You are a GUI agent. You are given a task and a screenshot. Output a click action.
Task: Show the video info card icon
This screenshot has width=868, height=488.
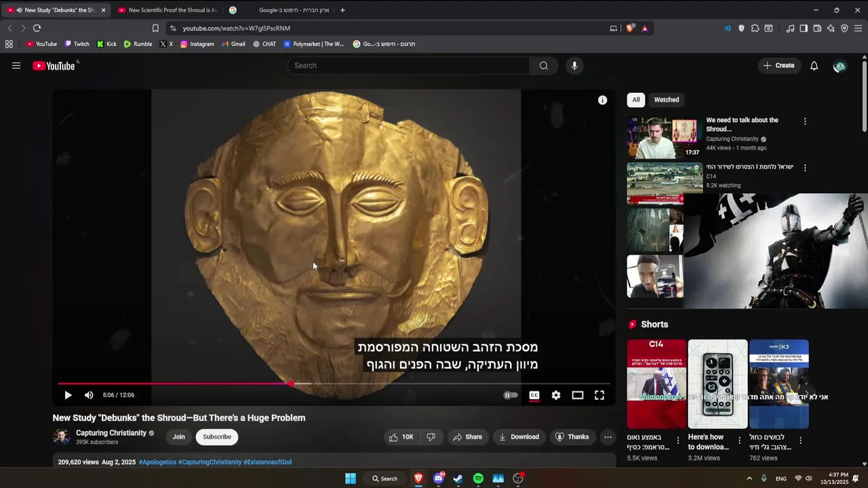pos(602,100)
